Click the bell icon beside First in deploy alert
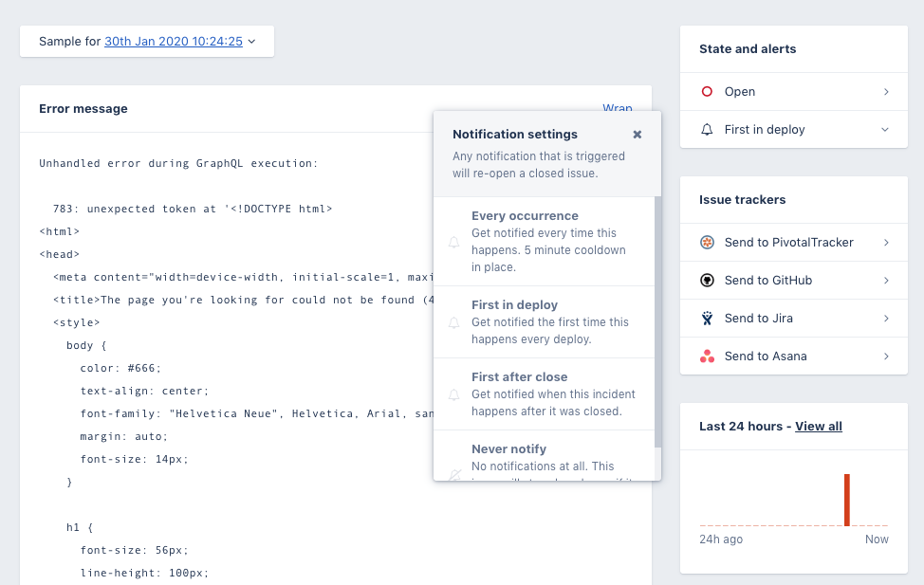The image size is (924, 585). (706, 129)
